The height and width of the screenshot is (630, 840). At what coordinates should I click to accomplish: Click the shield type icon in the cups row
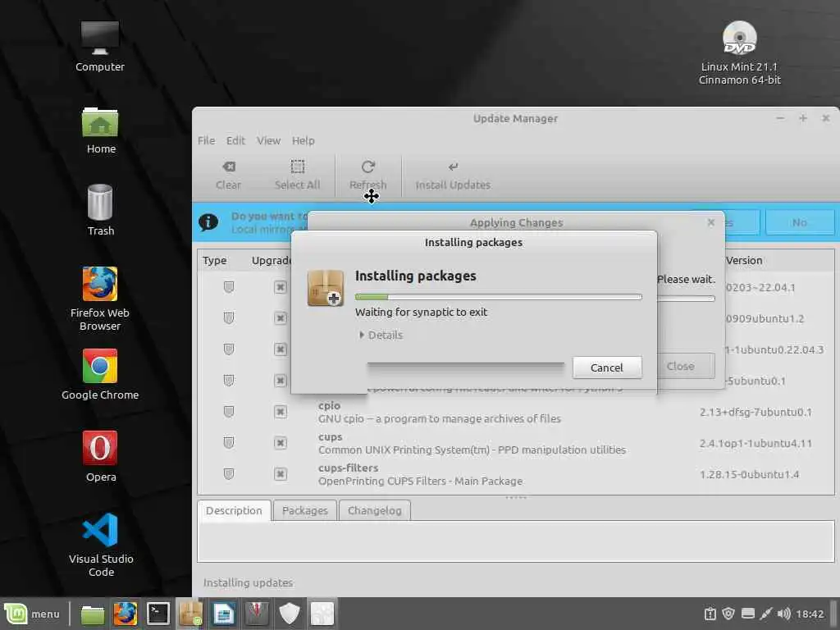point(229,442)
